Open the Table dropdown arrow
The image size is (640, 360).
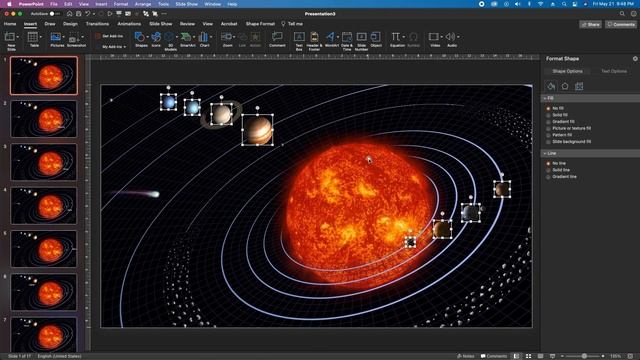click(x=40, y=37)
